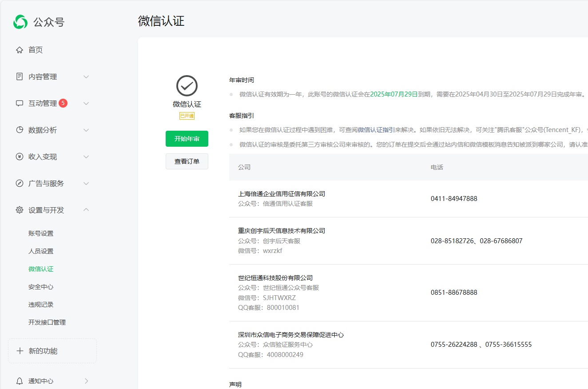Click the bell icon beside 通知中心
This screenshot has width=588, height=389.
pyautogui.click(x=20, y=381)
